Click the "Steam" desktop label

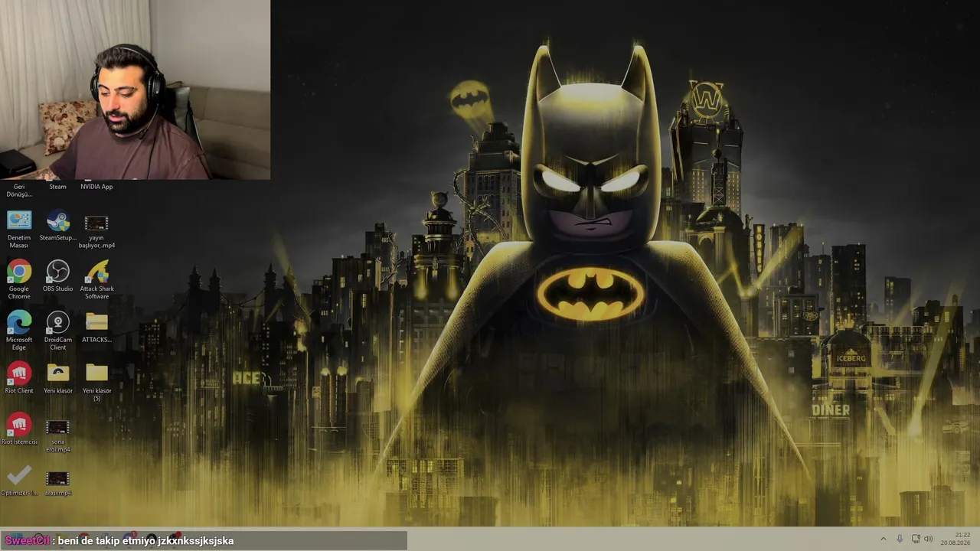coord(57,187)
